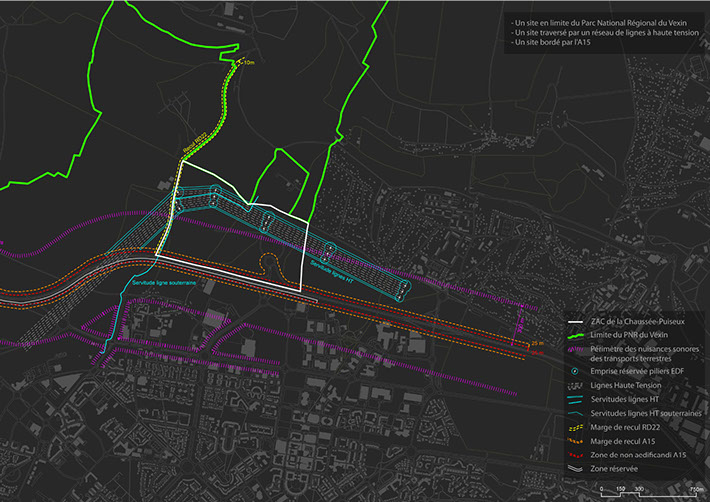Click the Lignes Haute Tension legend symbol
This screenshot has width=710, height=502.
tap(574, 386)
